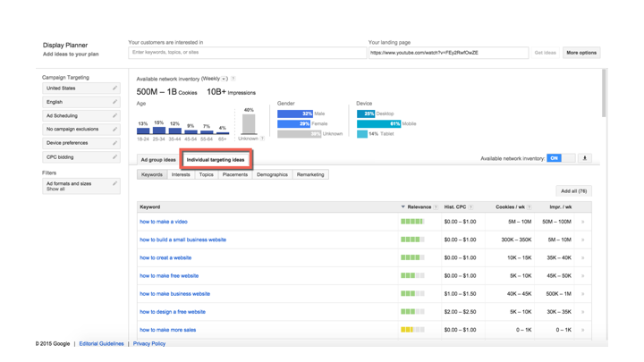Open Editorial Guidelines footer link
Screen dimensions: 644x362
pos(101,343)
